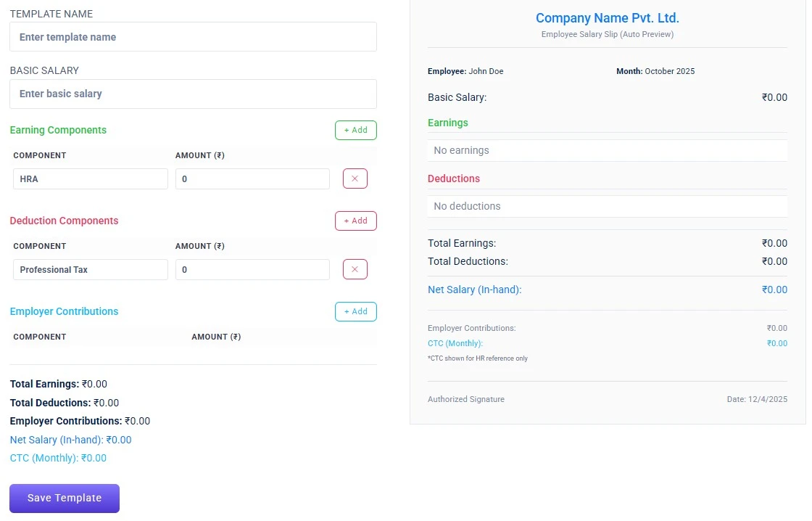Add an employer contribution row
The height and width of the screenshot is (521, 812).
pos(355,311)
